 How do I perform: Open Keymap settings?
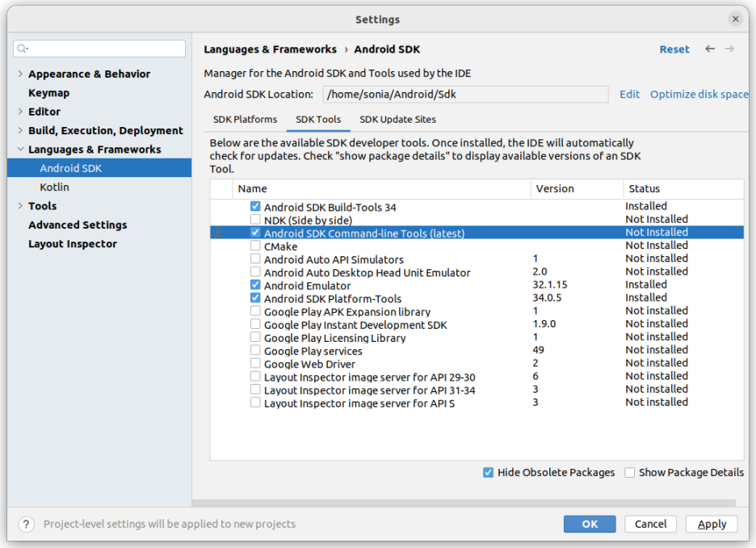(x=48, y=93)
